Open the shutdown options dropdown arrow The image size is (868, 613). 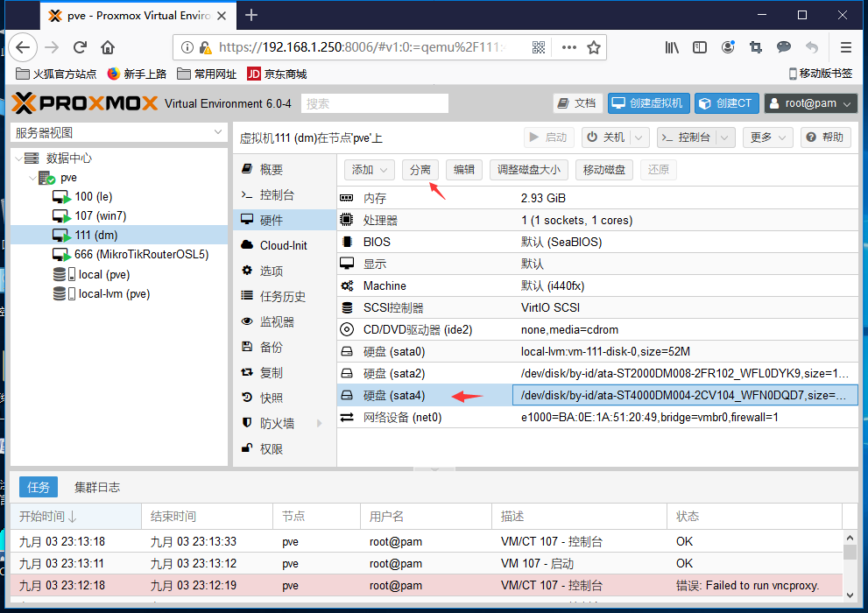(x=639, y=137)
